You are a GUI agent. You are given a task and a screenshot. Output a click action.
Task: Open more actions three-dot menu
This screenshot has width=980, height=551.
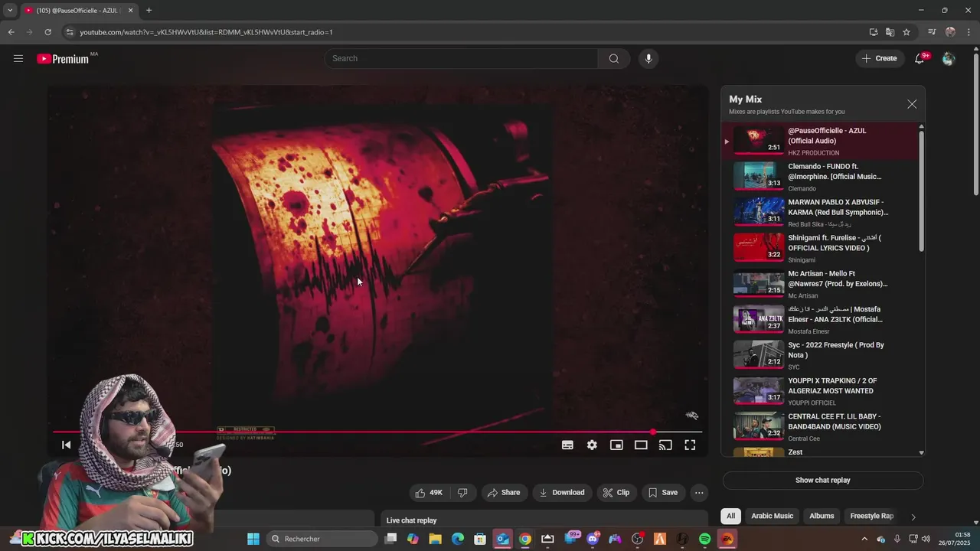pos(699,493)
